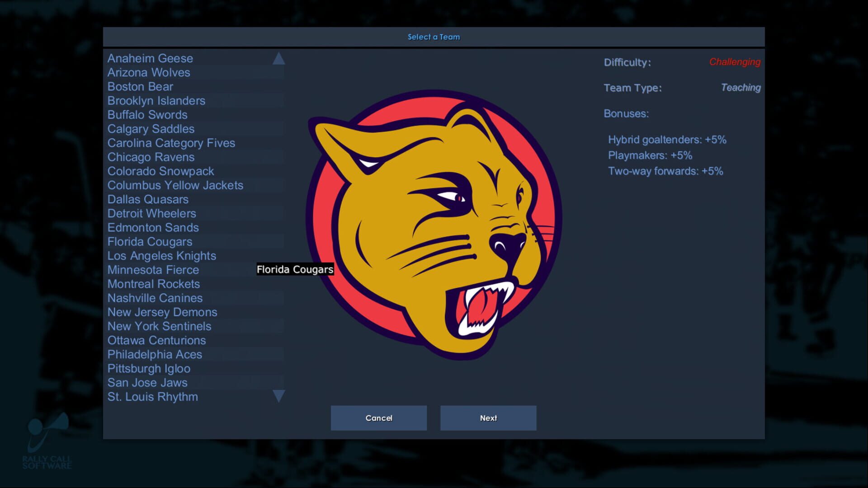Select the Edmonton Sands team
This screenshot has width=868, height=488.
tap(153, 228)
